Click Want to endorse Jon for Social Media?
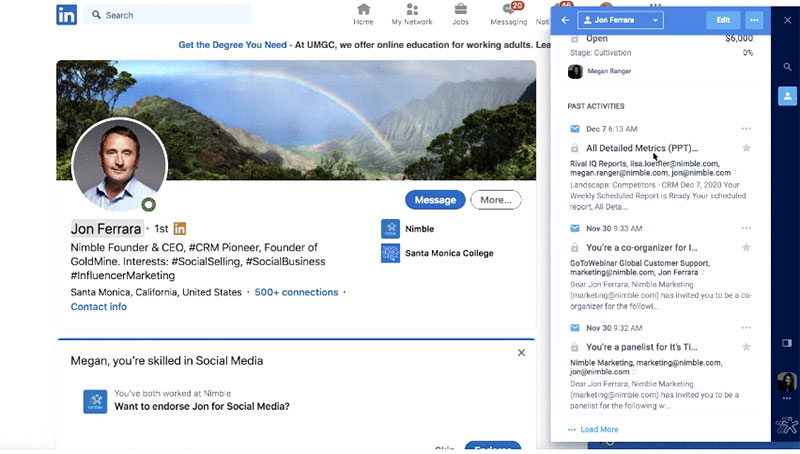Screen dimensions: 800x454 pos(202,407)
